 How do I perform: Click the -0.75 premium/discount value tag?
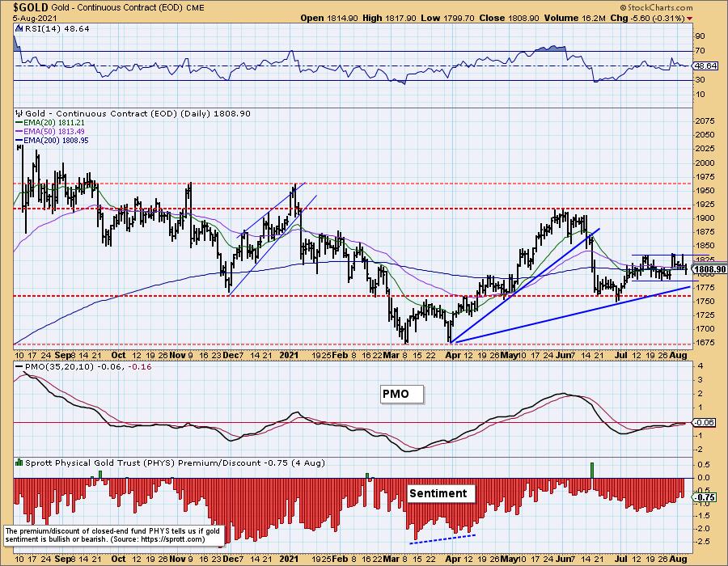click(705, 497)
